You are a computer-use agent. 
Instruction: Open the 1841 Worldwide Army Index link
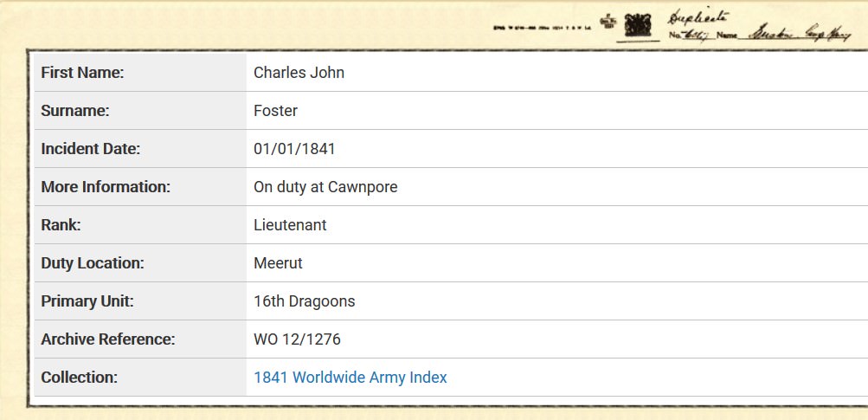pyautogui.click(x=350, y=378)
